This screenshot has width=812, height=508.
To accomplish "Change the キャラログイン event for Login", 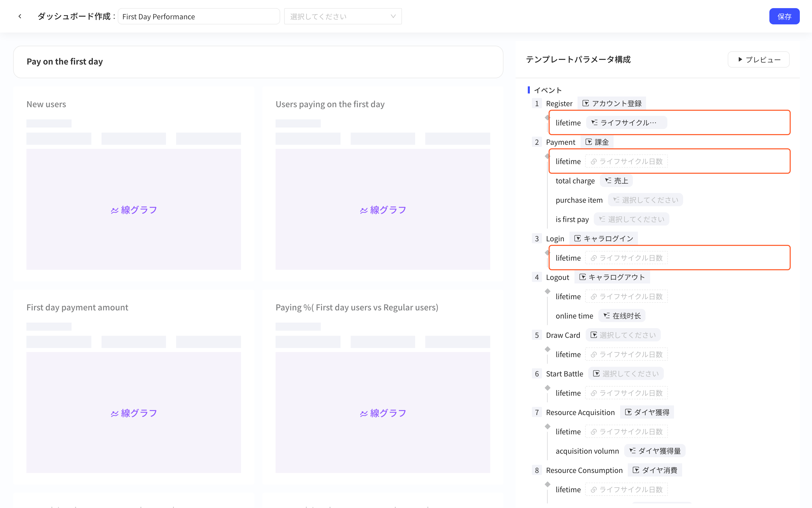I will (603, 239).
